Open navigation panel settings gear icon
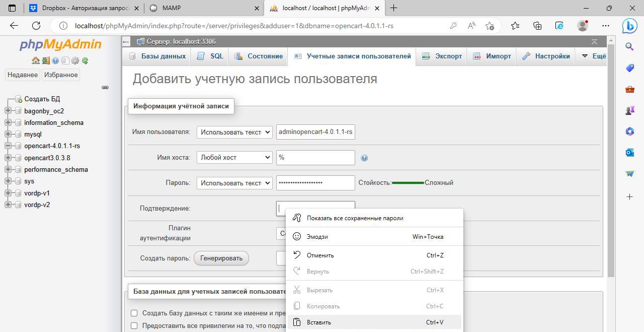The height and width of the screenshot is (332, 644). (75, 61)
